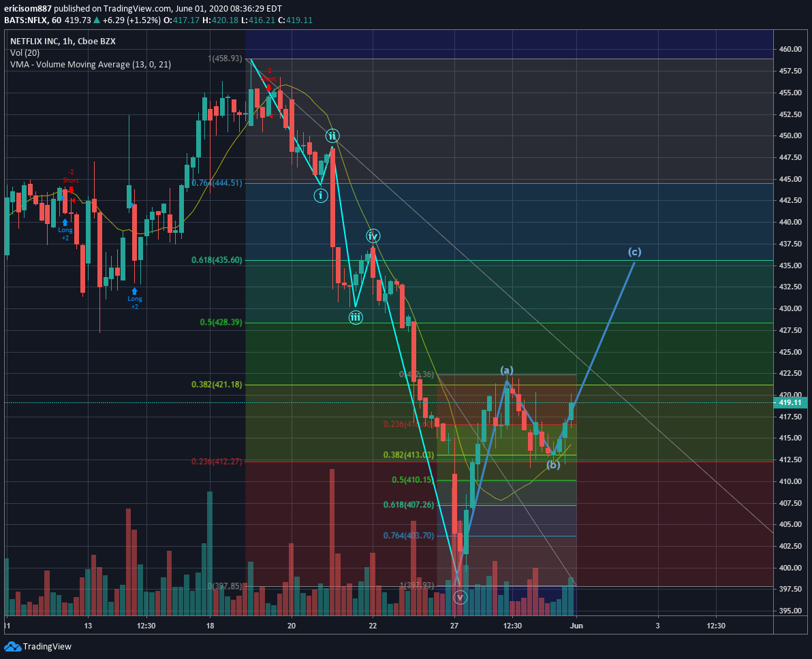Select the BATS:NFLX, 60 ticker label
The width and height of the screenshot is (812, 659).
(33, 20)
